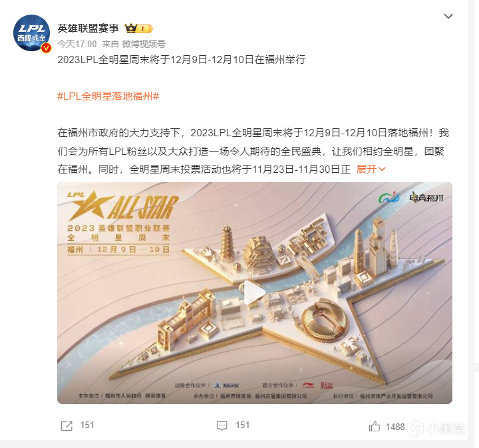Viewport: 479px width, 448px height.
Task: Click the 151 repost count
Action: tap(87, 425)
